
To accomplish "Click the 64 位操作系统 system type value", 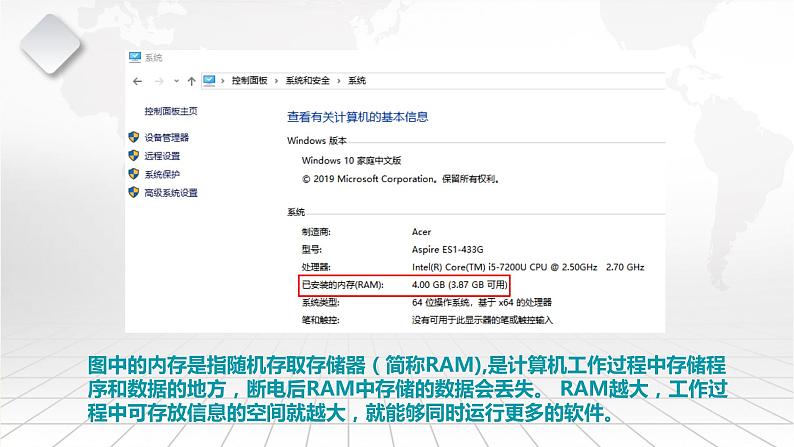I will pyautogui.click(x=482, y=302).
